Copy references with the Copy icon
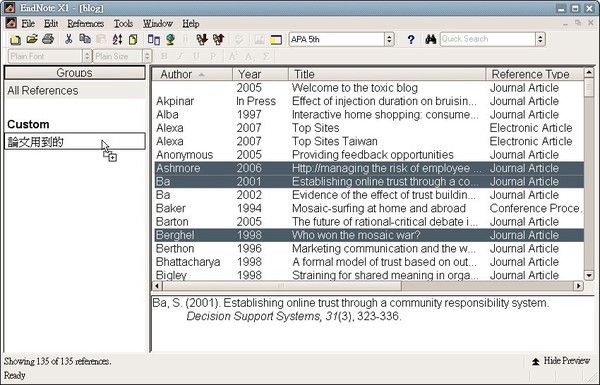The height and width of the screenshot is (385, 600). (x=85, y=39)
